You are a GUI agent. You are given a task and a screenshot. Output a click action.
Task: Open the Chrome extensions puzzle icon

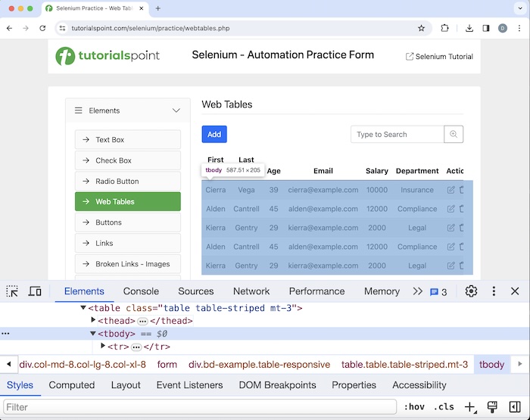click(444, 28)
